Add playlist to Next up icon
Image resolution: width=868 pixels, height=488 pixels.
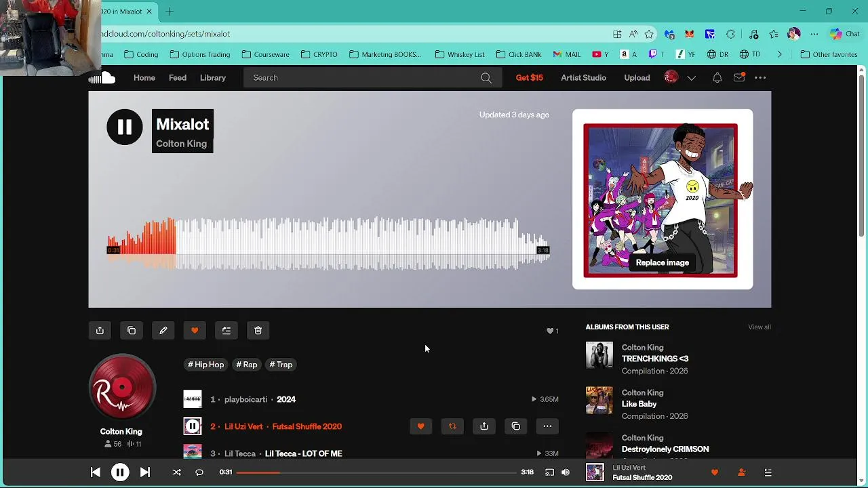(226, 331)
